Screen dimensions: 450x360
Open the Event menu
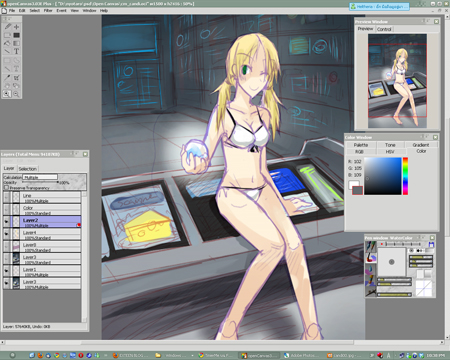[x=61, y=11]
